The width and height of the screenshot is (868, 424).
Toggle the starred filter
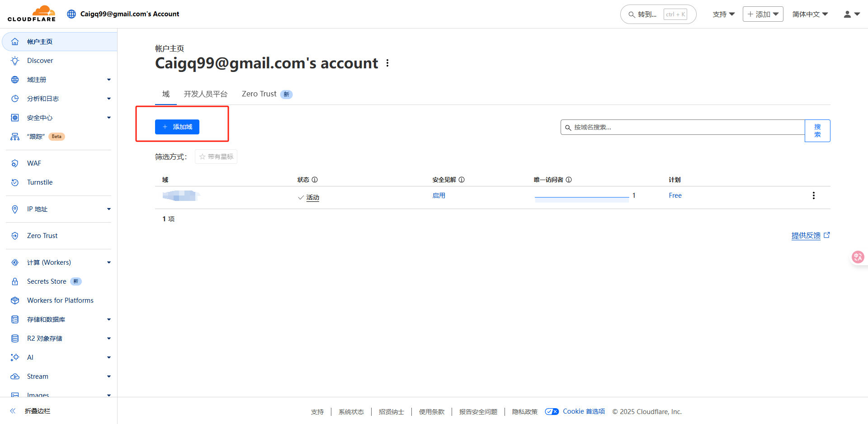click(x=216, y=157)
